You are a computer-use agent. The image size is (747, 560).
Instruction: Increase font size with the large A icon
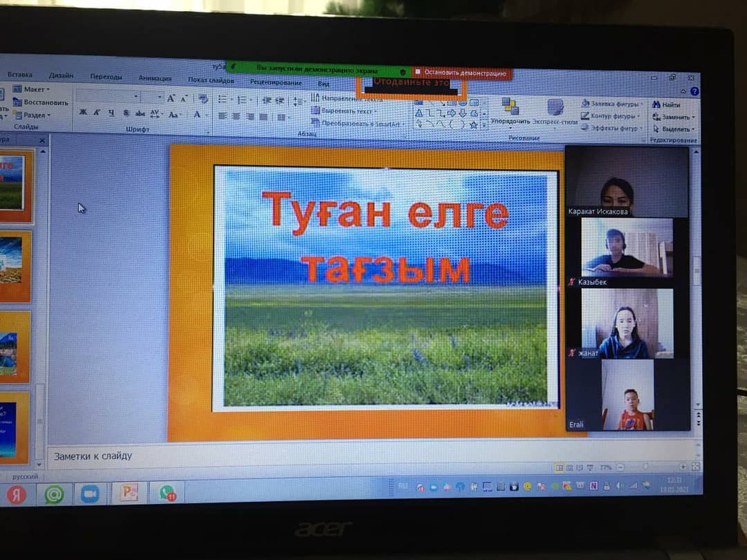click(170, 98)
